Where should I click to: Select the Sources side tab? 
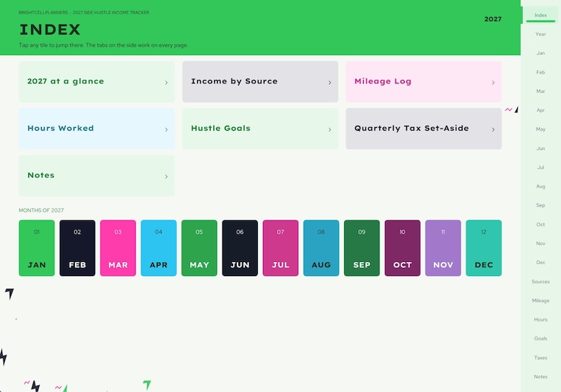541,282
